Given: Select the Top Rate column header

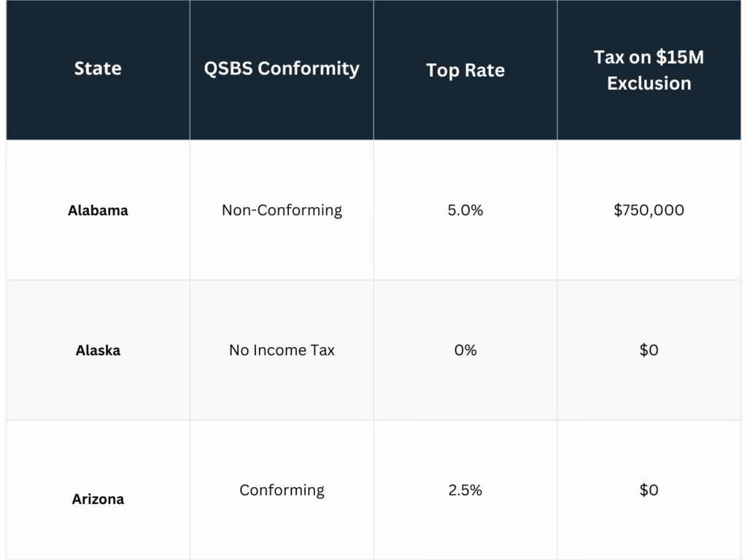Looking at the screenshot, I should tap(465, 70).
